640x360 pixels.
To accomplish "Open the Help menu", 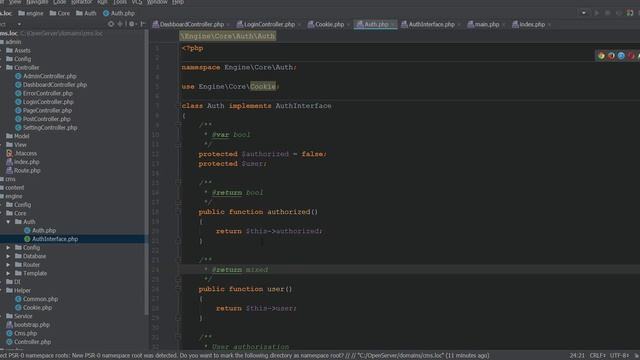I will [178, 2].
